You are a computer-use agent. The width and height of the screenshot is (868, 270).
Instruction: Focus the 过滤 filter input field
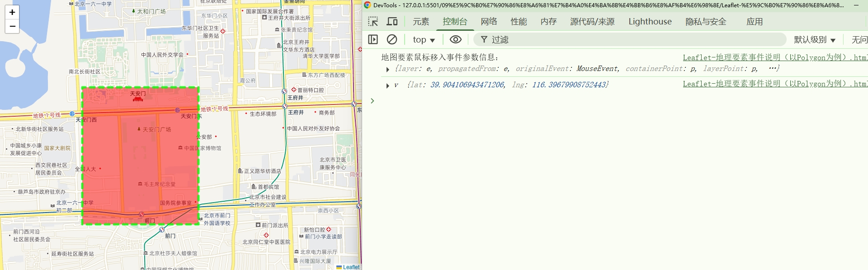pos(630,40)
